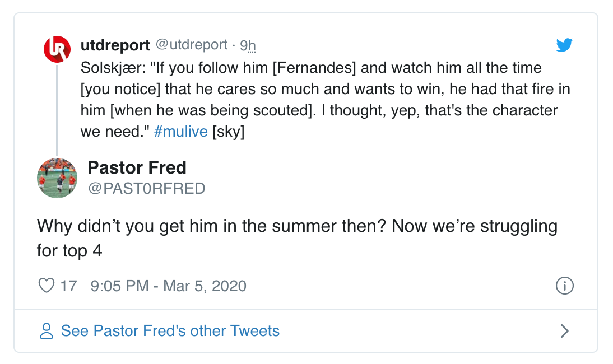Click the 17 likes count
Viewport: 613px width, 364px height.
[x=68, y=286]
